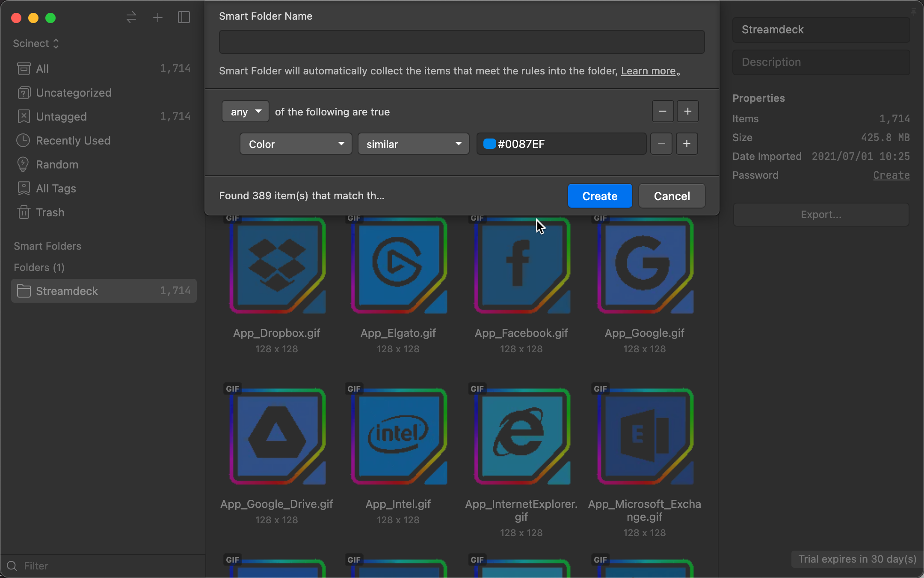The height and width of the screenshot is (578, 924).
Task: Click the App_Intel.gif file name
Action: tap(398, 504)
